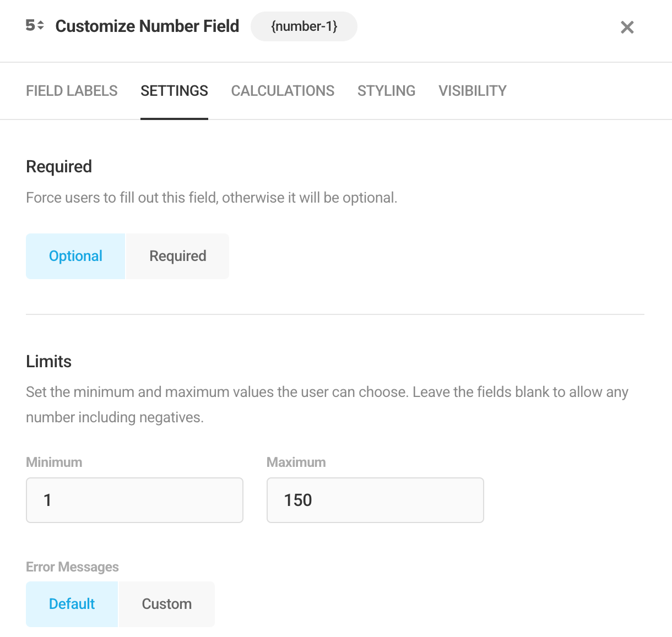Choose Custom error messages
Viewport: 672px width, 637px height.
167,604
